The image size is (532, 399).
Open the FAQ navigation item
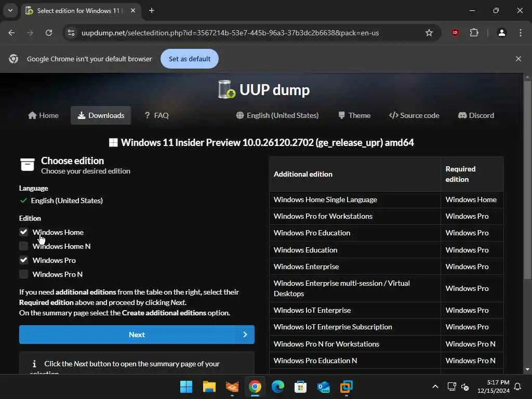(156, 115)
